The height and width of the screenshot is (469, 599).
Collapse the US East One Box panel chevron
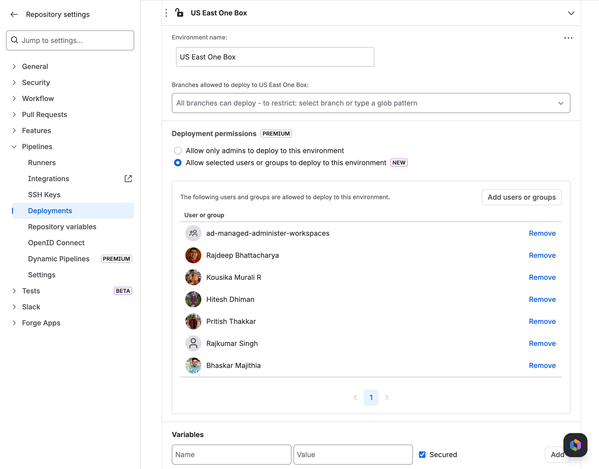tap(571, 13)
